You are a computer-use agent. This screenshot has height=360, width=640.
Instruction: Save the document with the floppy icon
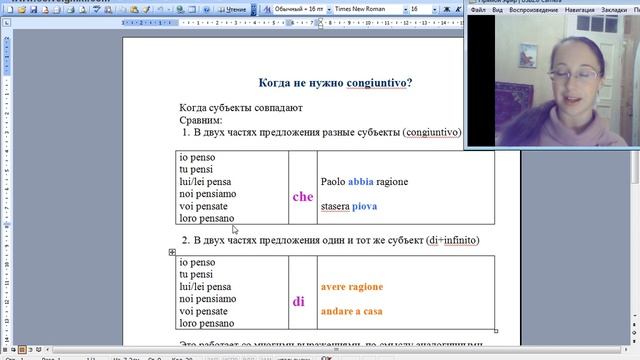(x=33, y=9)
